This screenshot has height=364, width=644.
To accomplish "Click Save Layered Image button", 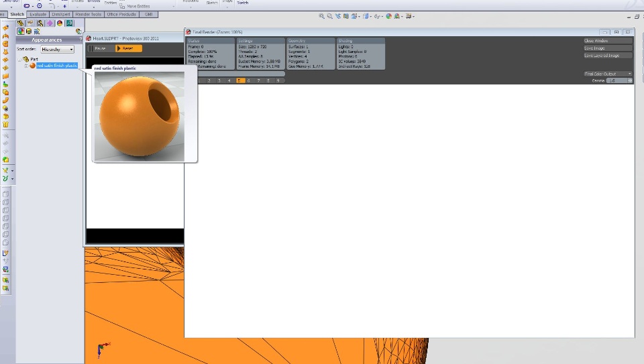I will click(608, 56).
